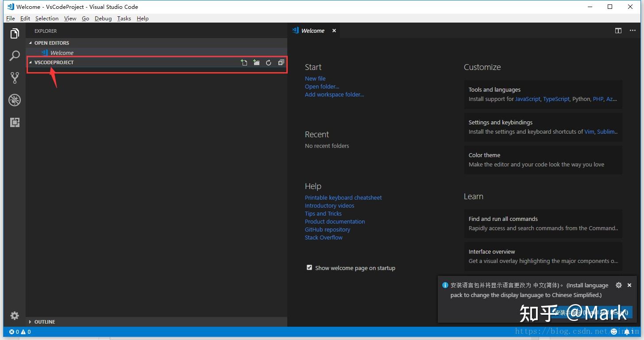This screenshot has width=644, height=340.
Task: Dismiss the language pack notification
Action: pyautogui.click(x=629, y=285)
